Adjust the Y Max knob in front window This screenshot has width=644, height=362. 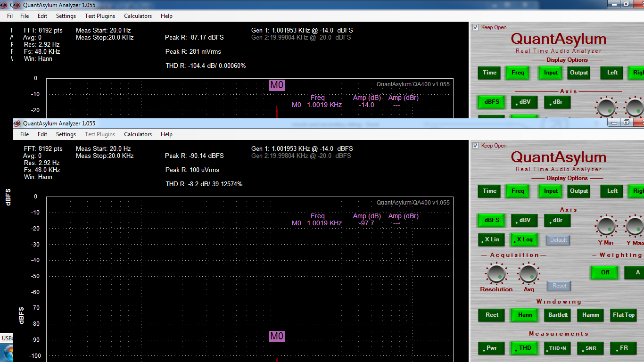(x=635, y=226)
